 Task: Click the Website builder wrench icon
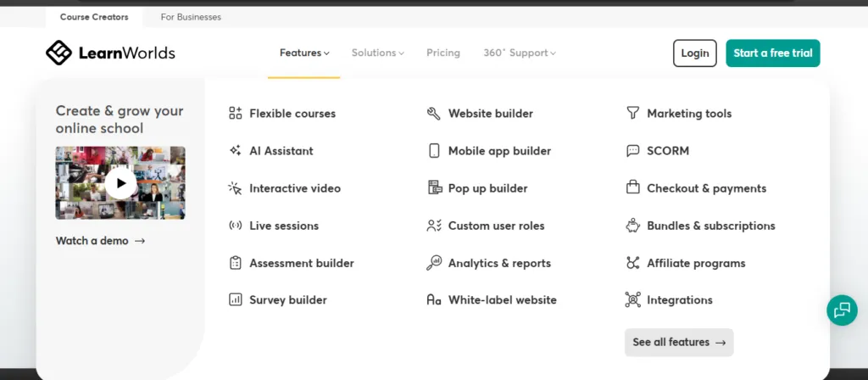click(433, 114)
